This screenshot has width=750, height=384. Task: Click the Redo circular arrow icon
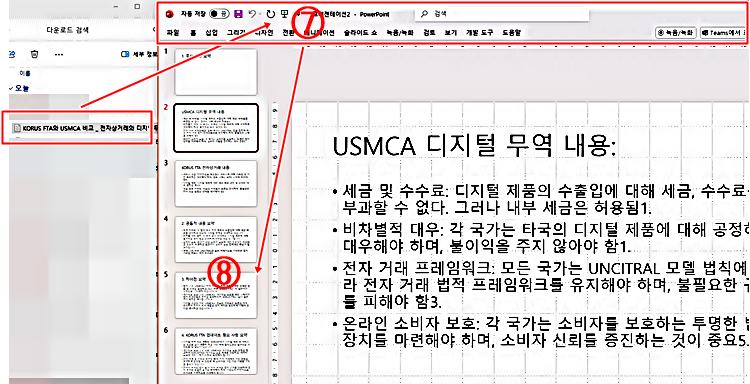pos(271,14)
